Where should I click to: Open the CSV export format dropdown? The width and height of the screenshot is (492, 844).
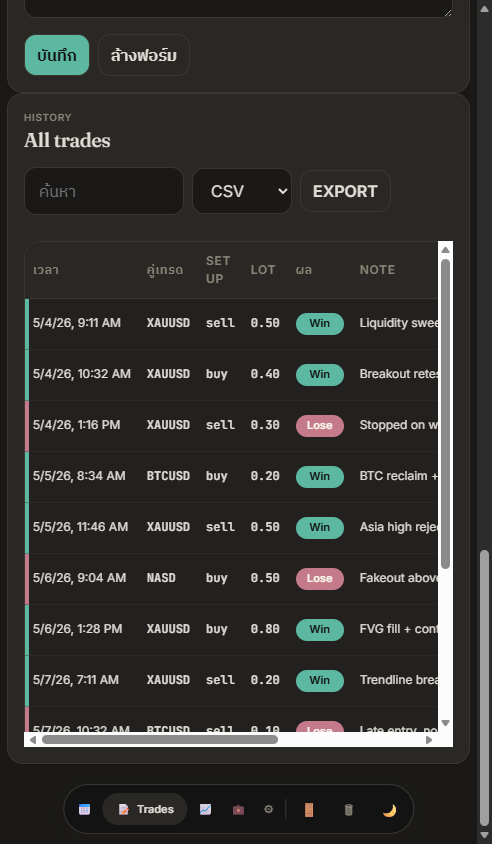point(242,191)
